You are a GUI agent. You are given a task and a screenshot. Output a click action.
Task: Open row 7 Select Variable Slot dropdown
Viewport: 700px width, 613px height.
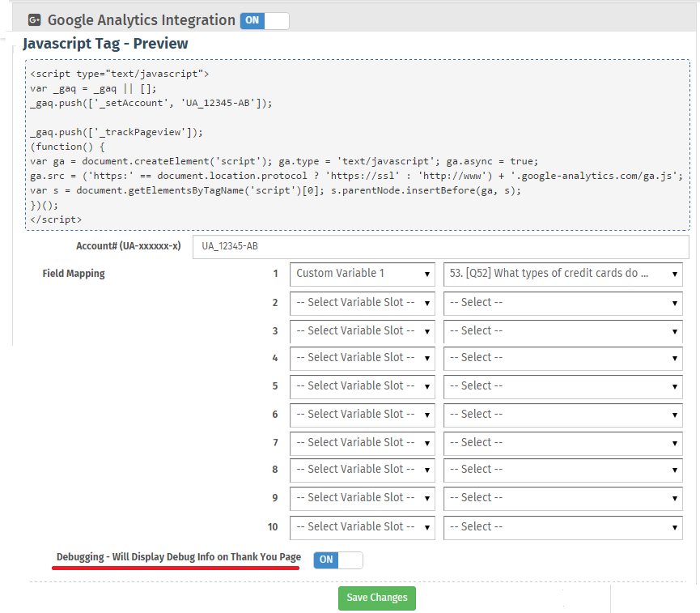pos(362,443)
